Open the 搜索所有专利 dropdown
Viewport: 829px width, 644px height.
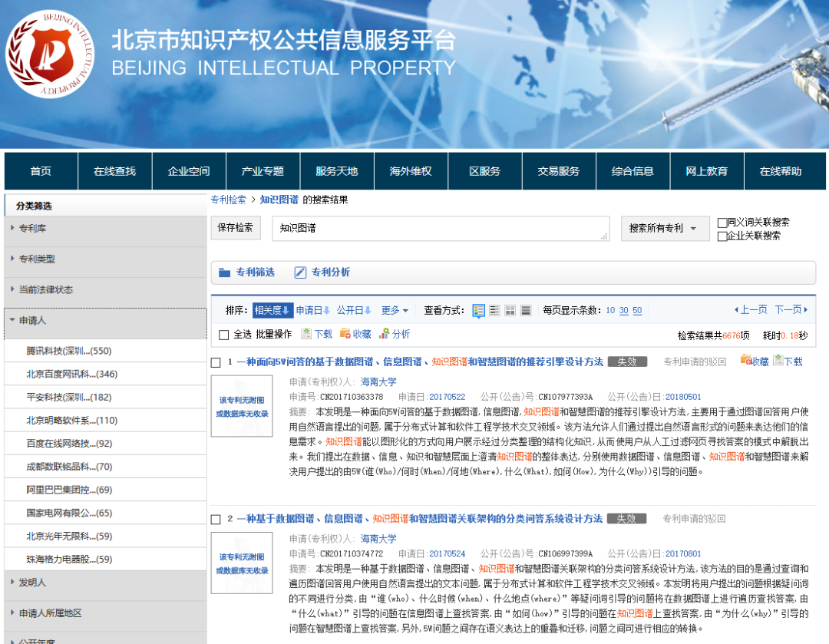click(x=665, y=228)
